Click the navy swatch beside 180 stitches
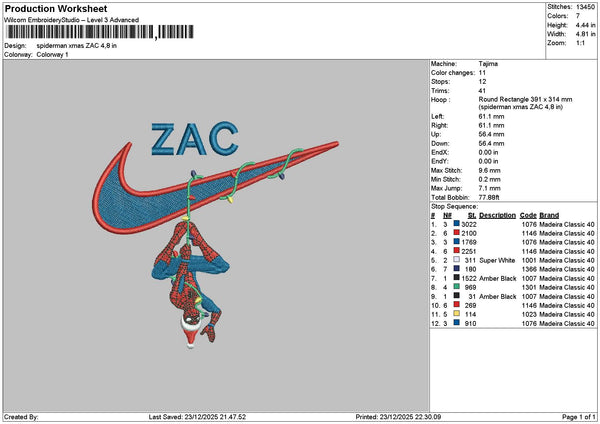The width and height of the screenshot is (600, 424). (x=456, y=269)
